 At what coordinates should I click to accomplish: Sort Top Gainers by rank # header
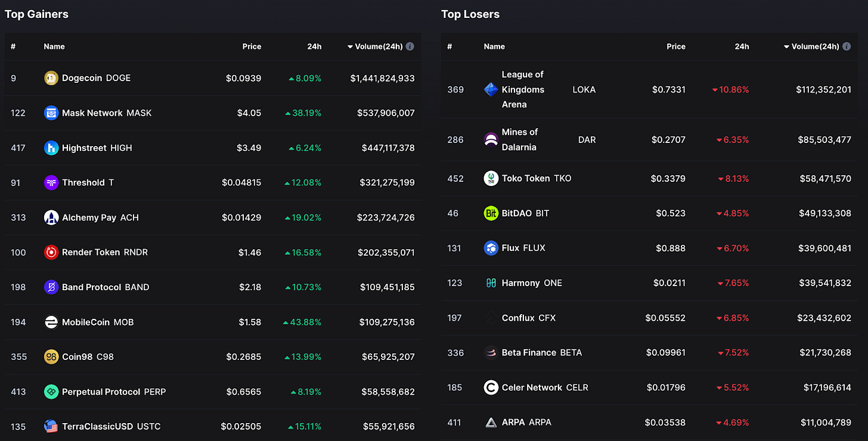[x=13, y=46]
